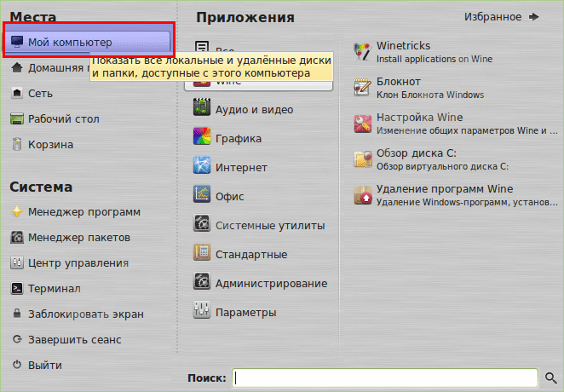This screenshot has height=392, width=564.
Task: Launch the Терминал icon
Action: (17, 288)
